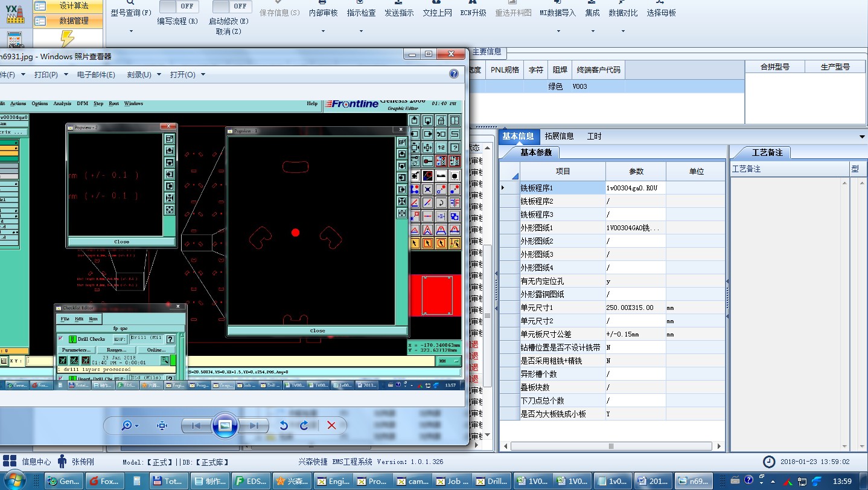Select the 工艺备注 tab
The width and height of the screenshot is (868, 490).
767,152
